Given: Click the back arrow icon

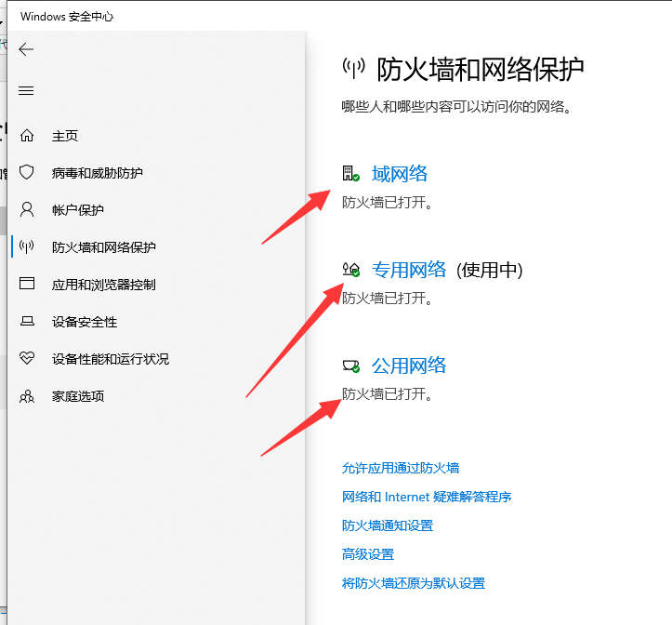Looking at the screenshot, I should click(26, 50).
